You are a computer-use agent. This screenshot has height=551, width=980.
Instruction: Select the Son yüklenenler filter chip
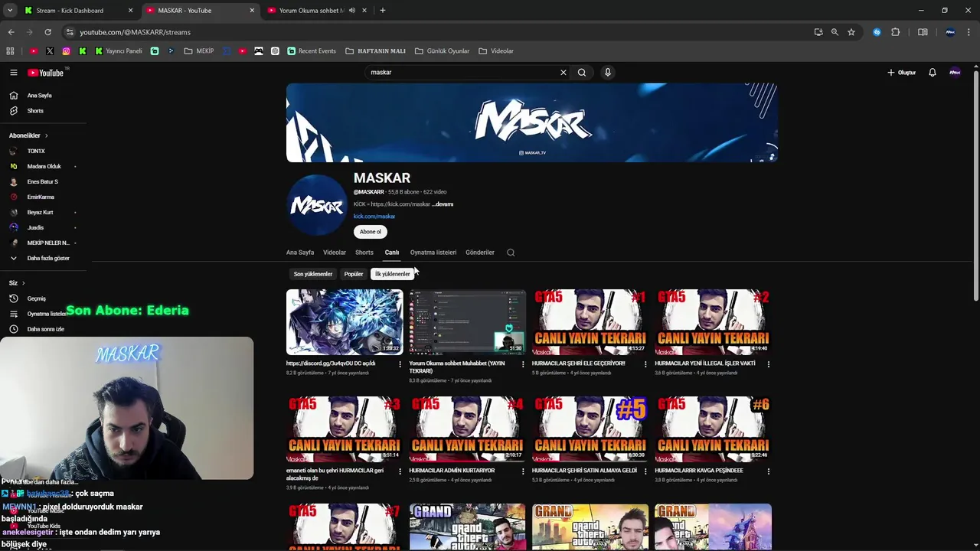click(313, 274)
